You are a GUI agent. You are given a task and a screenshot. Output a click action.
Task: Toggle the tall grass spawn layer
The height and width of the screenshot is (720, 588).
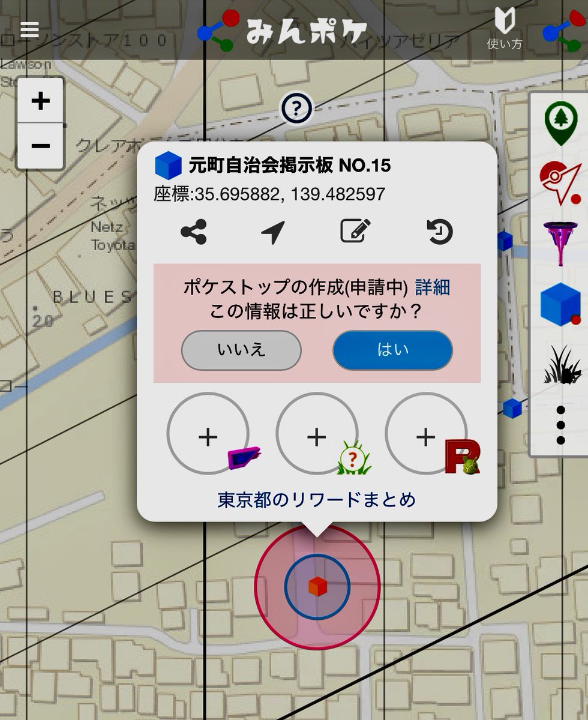pos(562,365)
